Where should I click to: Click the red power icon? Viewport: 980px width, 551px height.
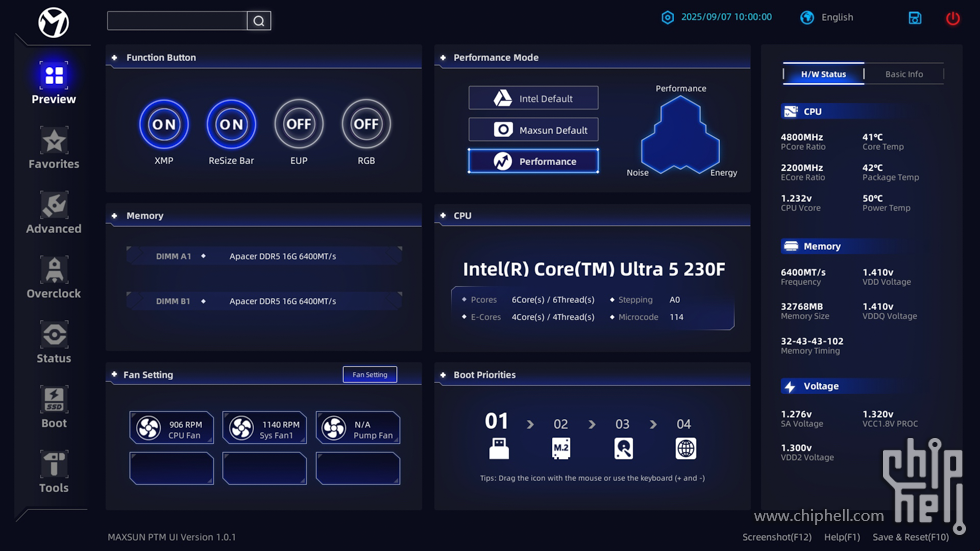click(x=952, y=18)
